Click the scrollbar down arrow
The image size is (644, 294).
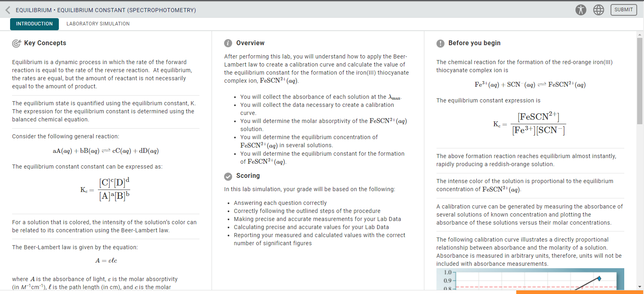[x=640, y=287]
